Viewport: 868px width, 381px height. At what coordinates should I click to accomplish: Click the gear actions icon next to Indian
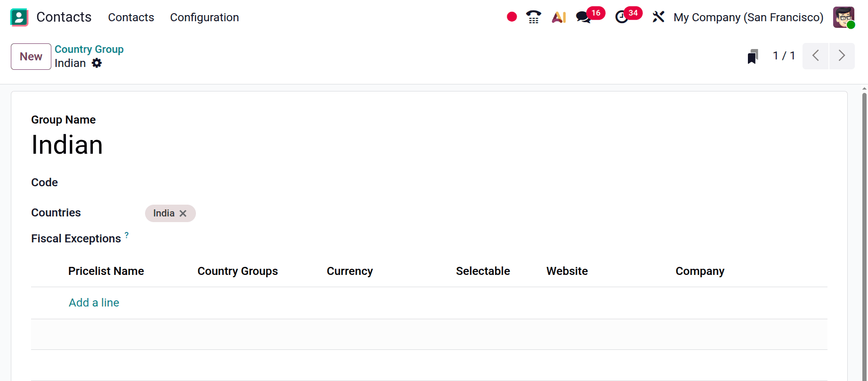pyautogui.click(x=97, y=63)
